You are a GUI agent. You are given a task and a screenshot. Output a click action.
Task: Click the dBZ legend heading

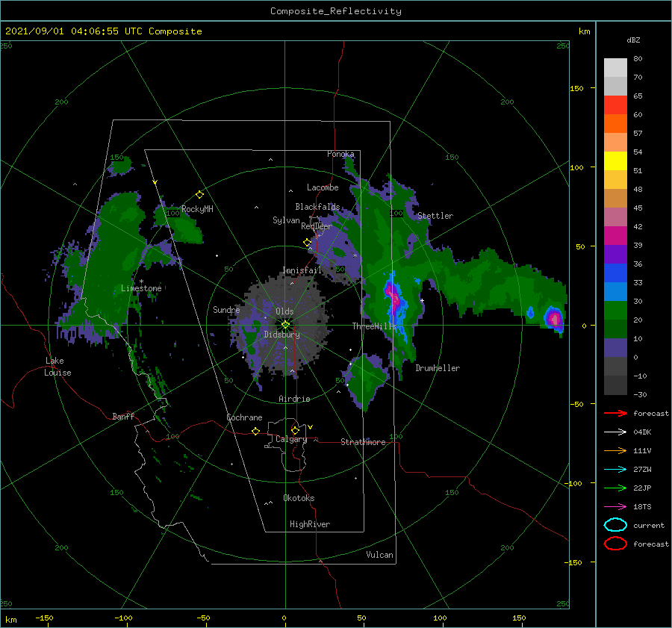[633, 40]
